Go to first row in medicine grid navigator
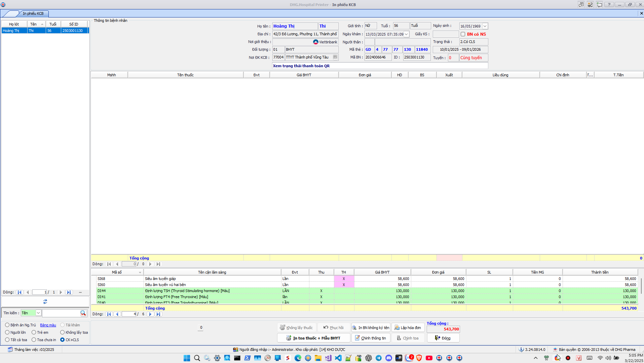 pyautogui.click(x=109, y=264)
